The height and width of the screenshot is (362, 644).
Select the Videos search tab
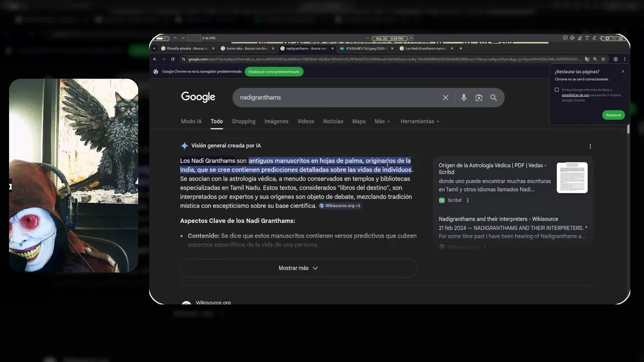(305, 121)
